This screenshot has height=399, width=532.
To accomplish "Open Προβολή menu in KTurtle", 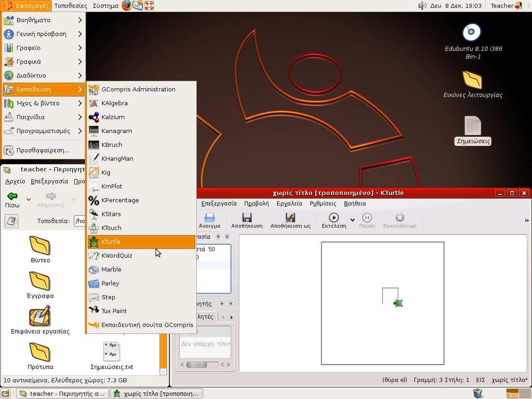I will 257,204.
